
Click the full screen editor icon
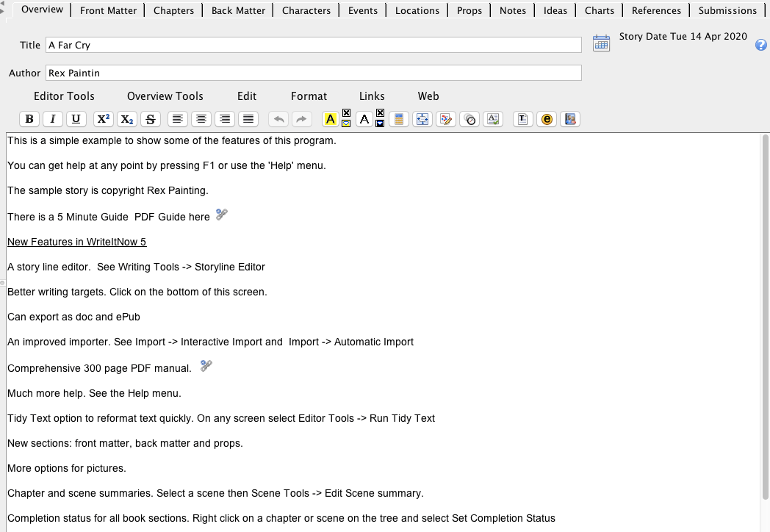click(422, 119)
